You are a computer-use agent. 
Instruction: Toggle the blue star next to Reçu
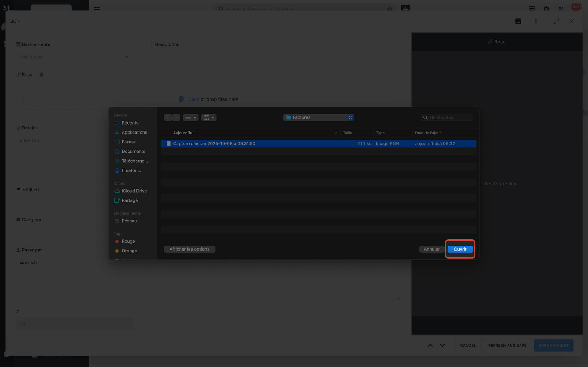click(41, 74)
